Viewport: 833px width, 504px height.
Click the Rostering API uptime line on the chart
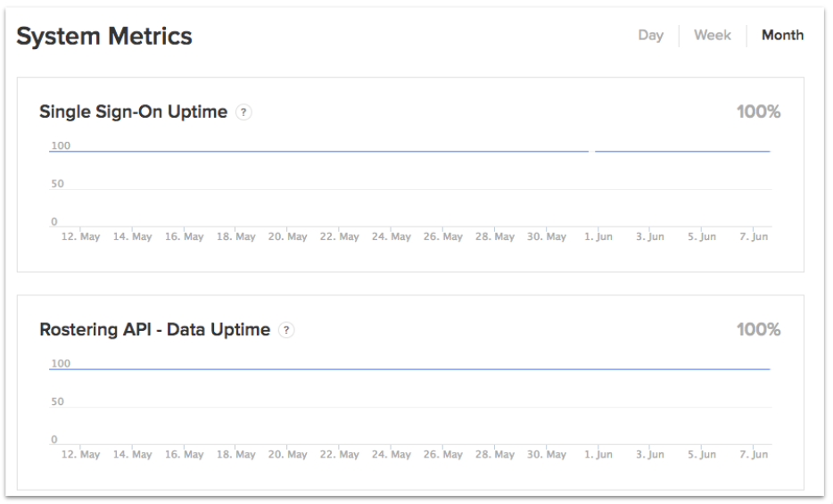(x=409, y=369)
